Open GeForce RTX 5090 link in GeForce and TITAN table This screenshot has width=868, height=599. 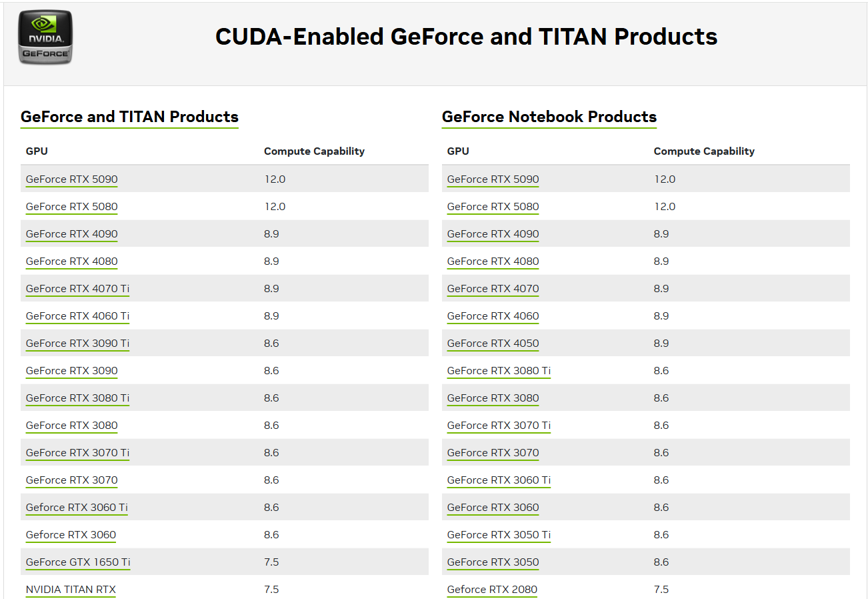click(71, 179)
